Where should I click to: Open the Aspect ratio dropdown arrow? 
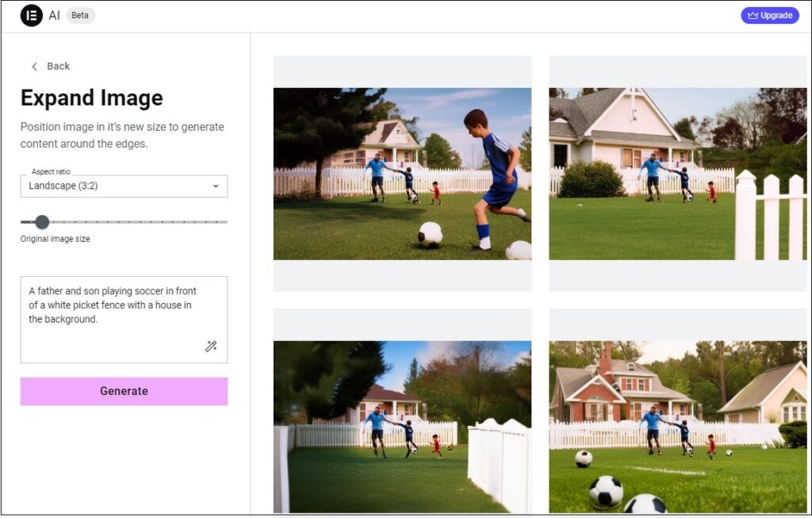coord(216,186)
